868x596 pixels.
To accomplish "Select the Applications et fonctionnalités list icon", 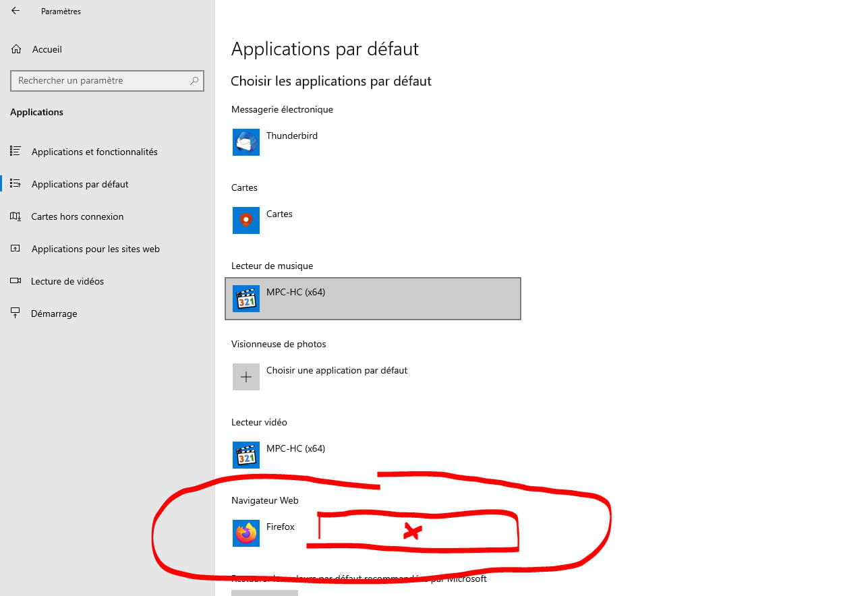I will 16,151.
